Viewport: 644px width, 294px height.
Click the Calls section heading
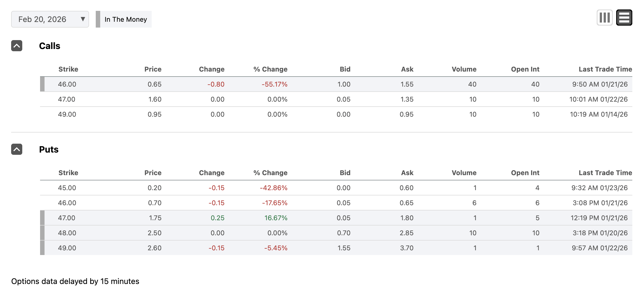(50, 46)
